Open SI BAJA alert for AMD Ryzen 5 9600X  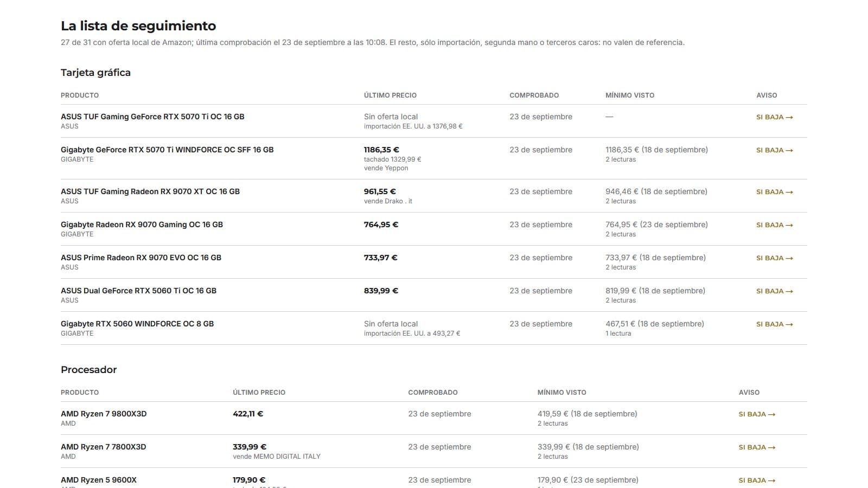[756, 480]
